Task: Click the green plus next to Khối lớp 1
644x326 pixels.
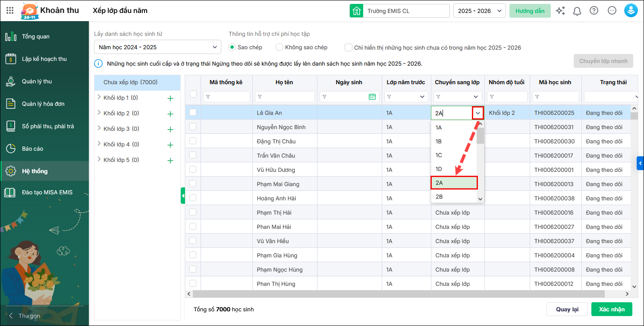Action: [x=170, y=98]
